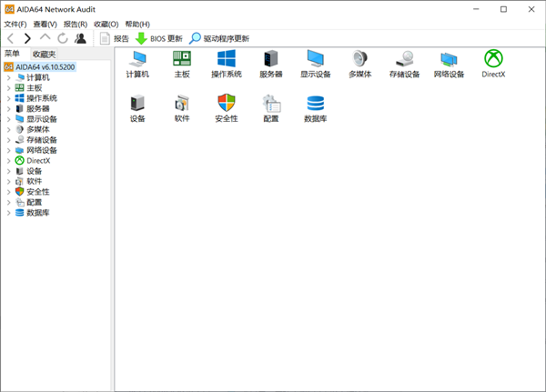The height and width of the screenshot is (392, 546).
Task: Click the user profile toolbar icon
Action: [x=81, y=38]
